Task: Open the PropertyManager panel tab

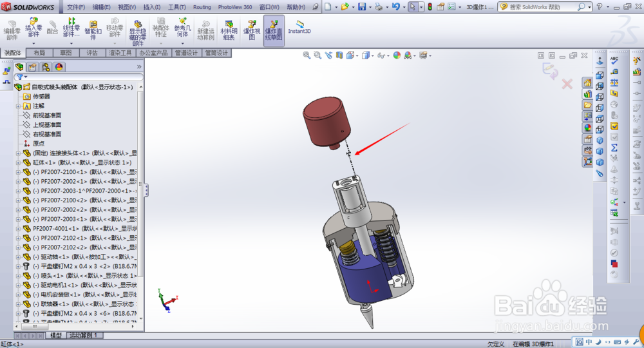Action: point(32,66)
